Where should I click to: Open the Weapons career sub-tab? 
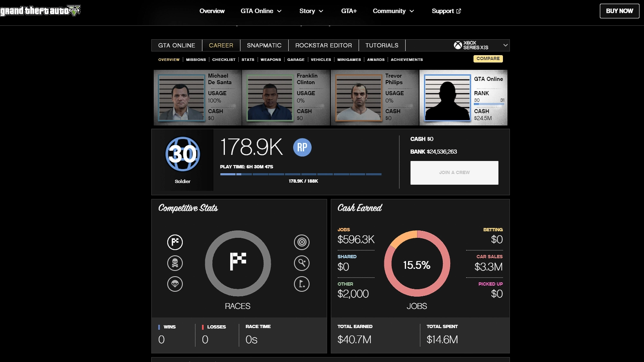(271, 60)
